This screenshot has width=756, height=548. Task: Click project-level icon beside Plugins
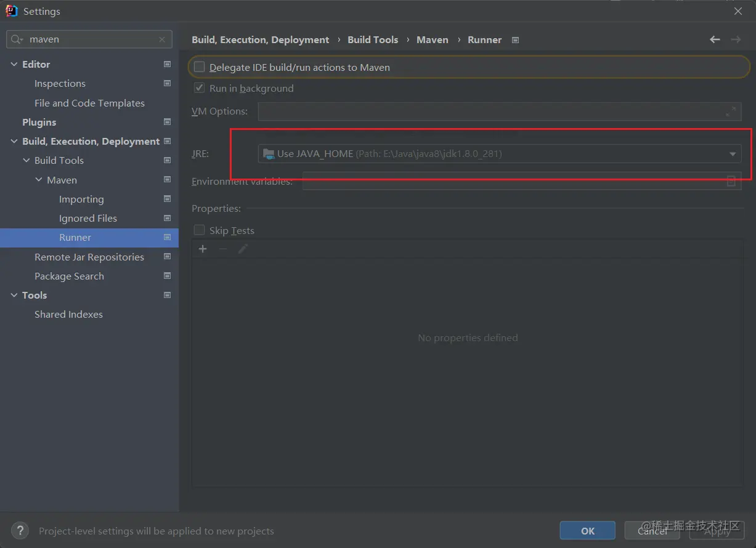pyautogui.click(x=167, y=122)
